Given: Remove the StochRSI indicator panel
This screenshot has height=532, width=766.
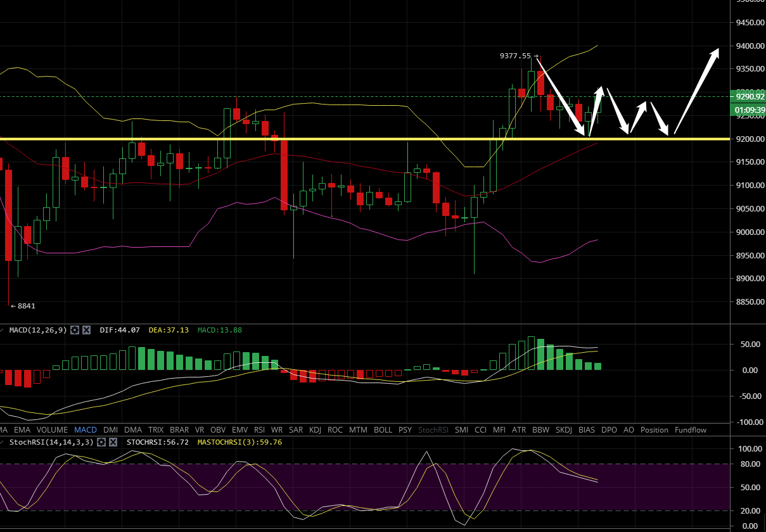Looking at the screenshot, I should 113,442.
